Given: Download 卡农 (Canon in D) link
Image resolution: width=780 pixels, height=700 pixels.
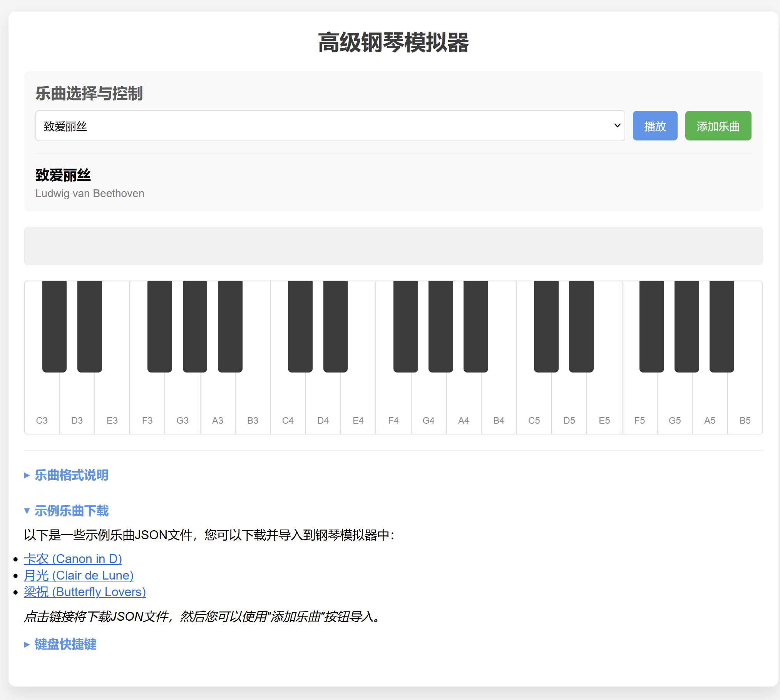Looking at the screenshot, I should click(x=73, y=558).
